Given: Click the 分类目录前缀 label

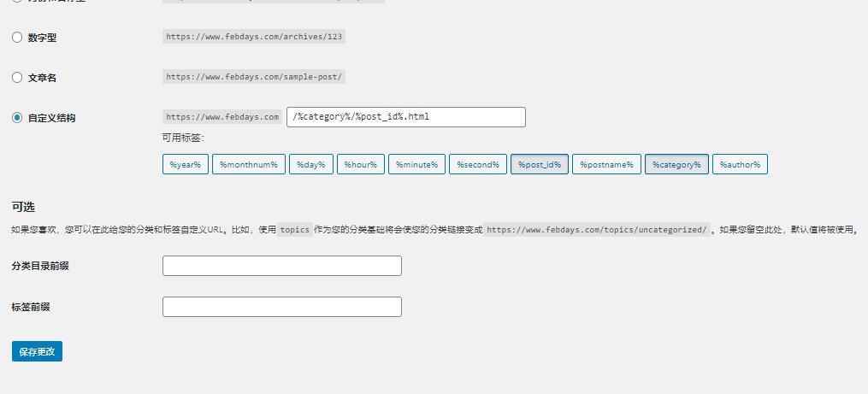Looking at the screenshot, I should (40, 266).
